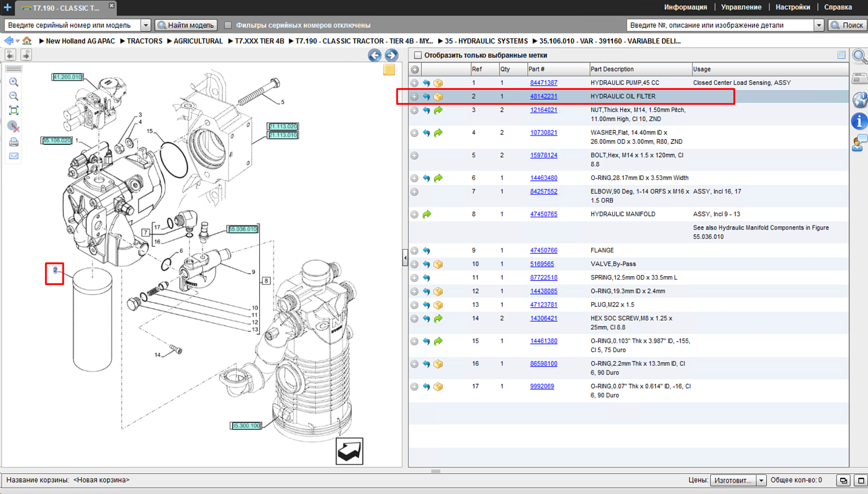Open a new catalog tab with plus icon

tap(8, 8)
